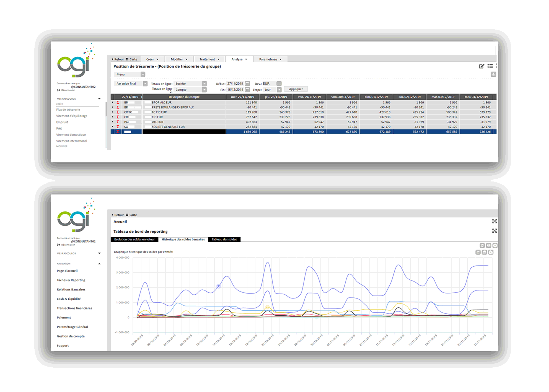Switch to the Historique des soldes bancaires tab
This screenshot has width=549, height=392.
pos(183,240)
